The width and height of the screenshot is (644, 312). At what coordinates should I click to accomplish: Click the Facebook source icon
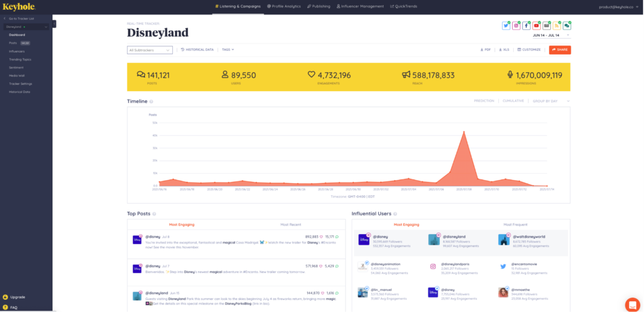click(526, 26)
